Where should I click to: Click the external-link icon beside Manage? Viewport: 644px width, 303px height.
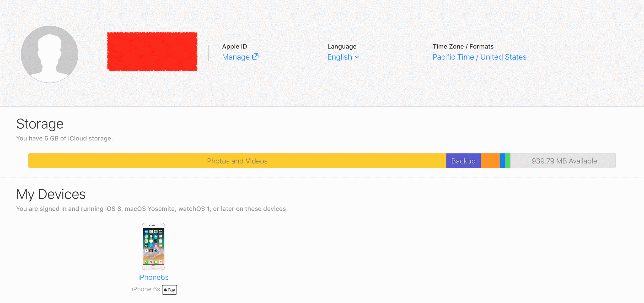coord(255,56)
